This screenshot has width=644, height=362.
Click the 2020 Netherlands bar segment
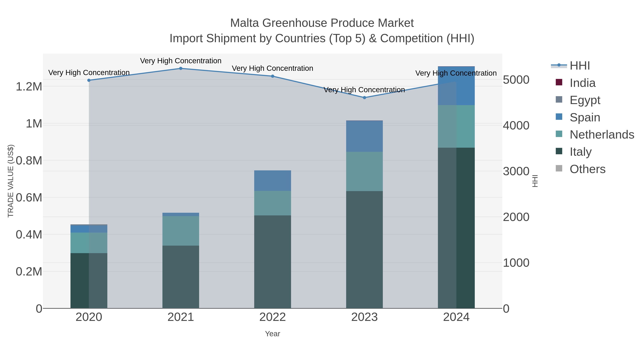pyautogui.click(x=89, y=243)
